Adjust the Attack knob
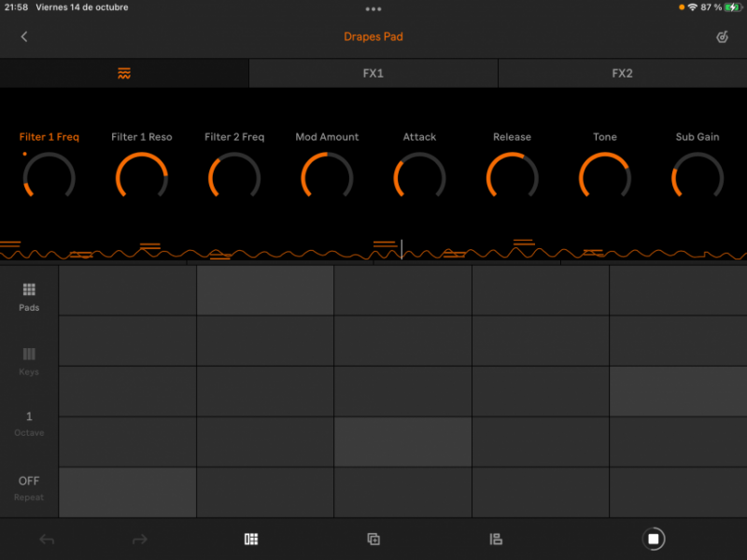 coord(418,175)
